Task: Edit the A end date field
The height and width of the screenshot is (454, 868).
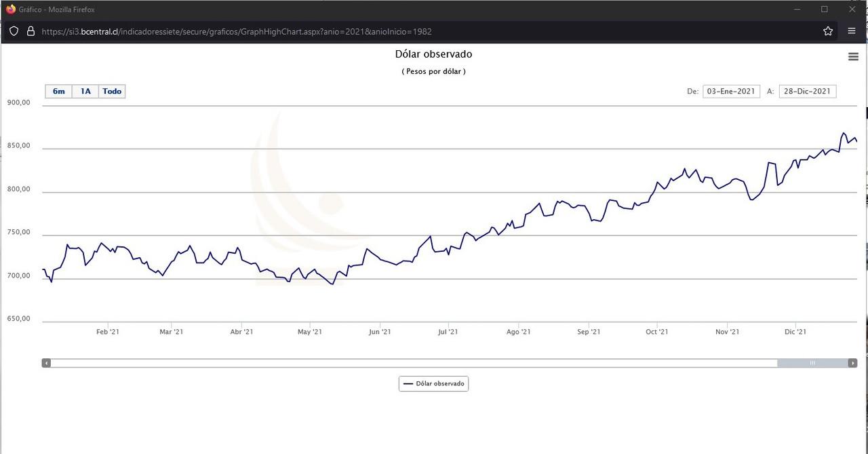Action: (808, 91)
